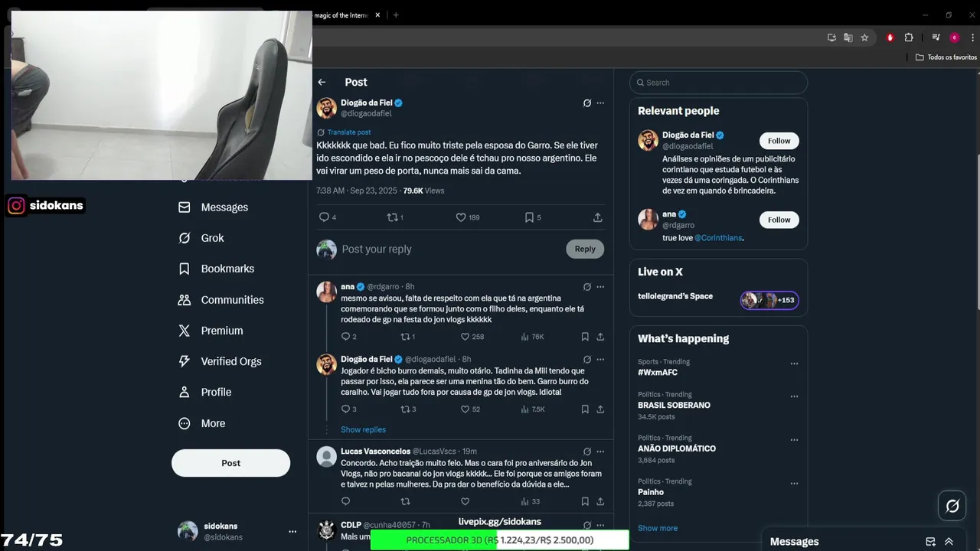Go to Profile in the left sidebar
Viewport: 980px width, 551px height.
pyautogui.click(x=204, y=392)
